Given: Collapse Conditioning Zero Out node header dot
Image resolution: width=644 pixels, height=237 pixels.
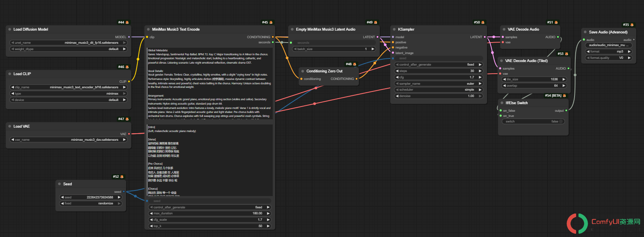Looking at the screenshot, I should coord(303,71).
